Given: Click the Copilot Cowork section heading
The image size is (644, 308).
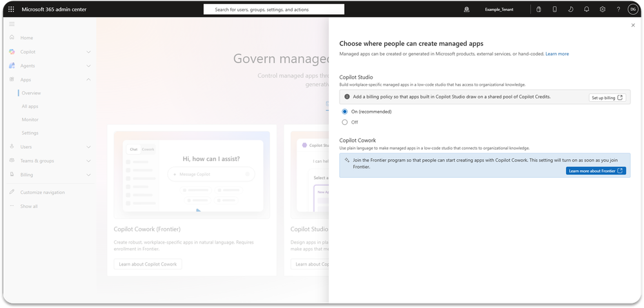Looking at the screenshot, I should [358, 140].
